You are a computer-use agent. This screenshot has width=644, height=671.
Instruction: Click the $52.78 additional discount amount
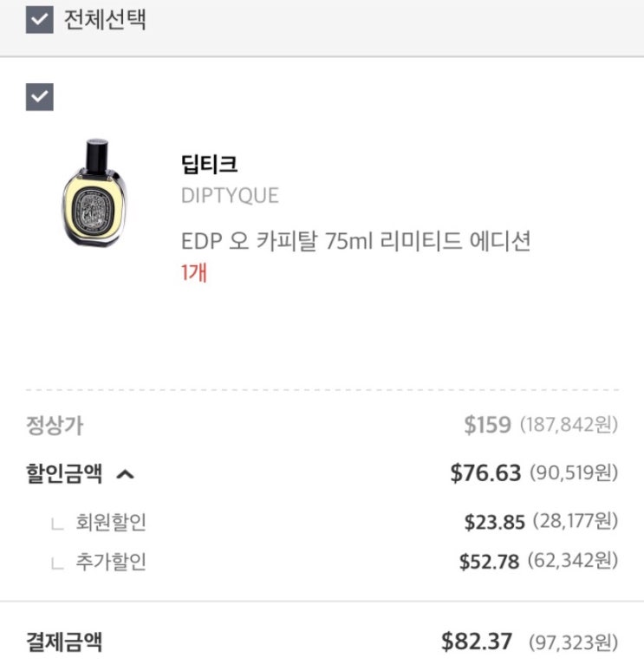tap(489, 562)
